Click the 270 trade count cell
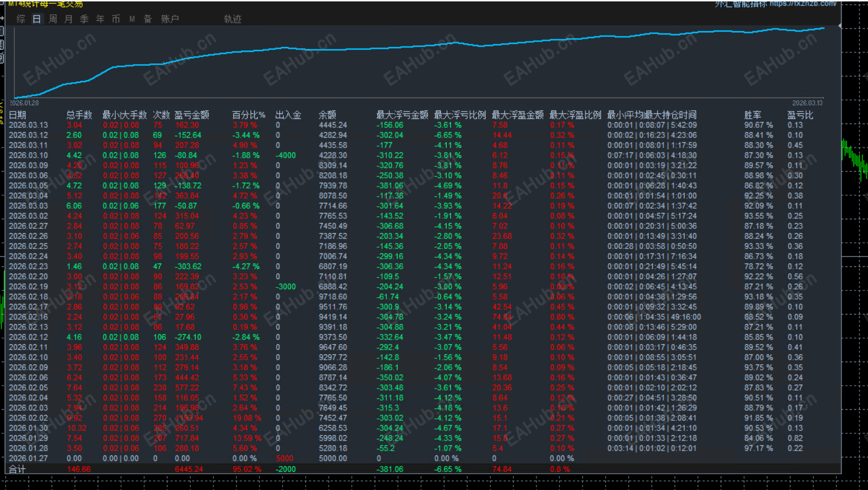 coord(160,418)
